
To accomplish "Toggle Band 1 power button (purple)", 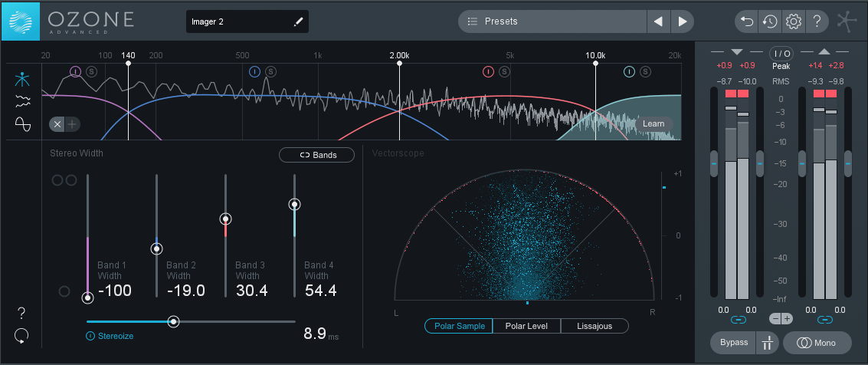I will click(75, 71).
